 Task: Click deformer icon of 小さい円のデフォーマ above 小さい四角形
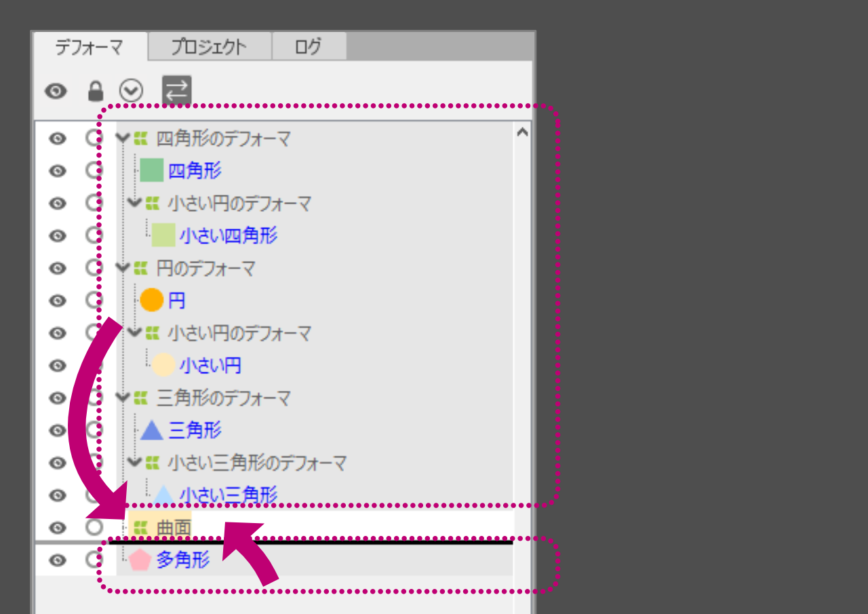click(x=153, y=203)
